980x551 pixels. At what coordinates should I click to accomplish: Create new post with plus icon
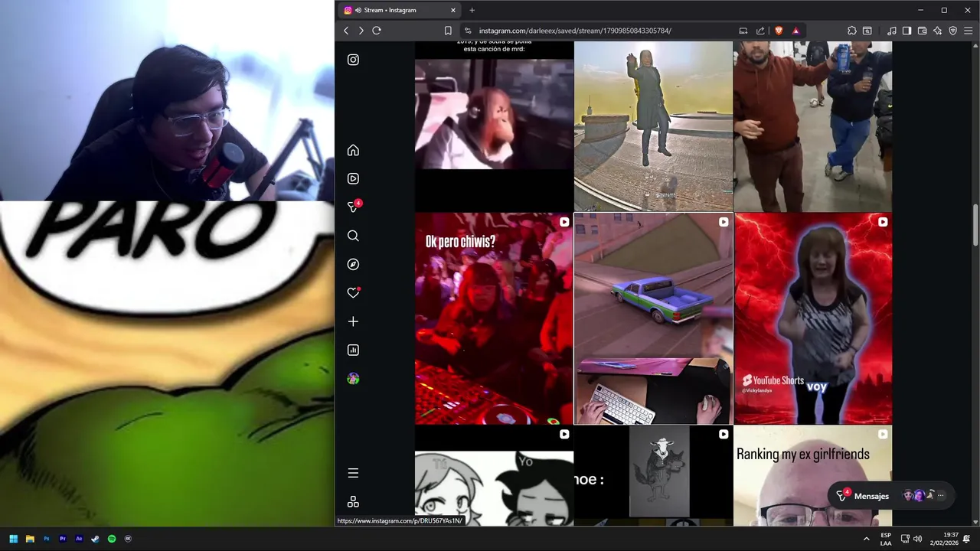tap(353, 321)
